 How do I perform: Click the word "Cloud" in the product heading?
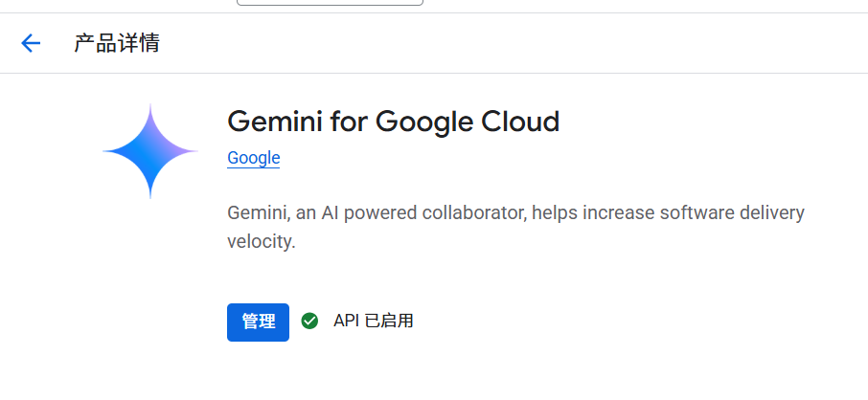pos(520,122)
